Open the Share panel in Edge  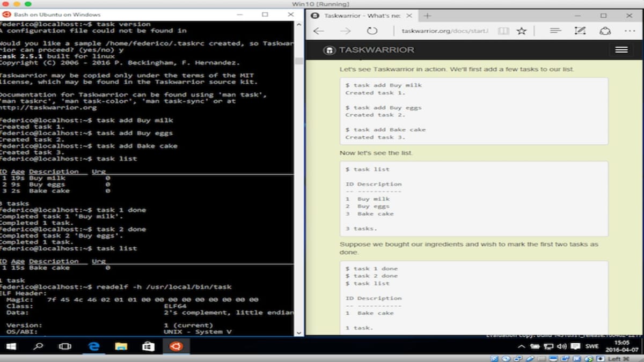tap(605, 31)
